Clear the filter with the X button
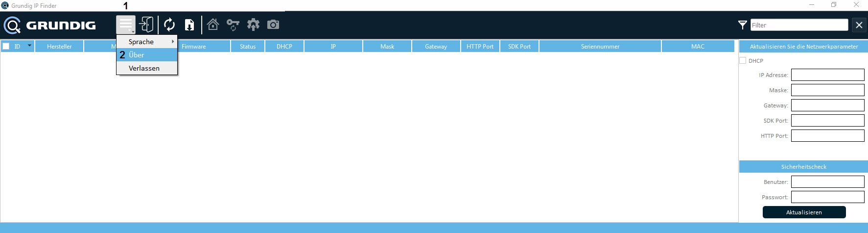Screen dimensions: 868x233 click(859, 25)
